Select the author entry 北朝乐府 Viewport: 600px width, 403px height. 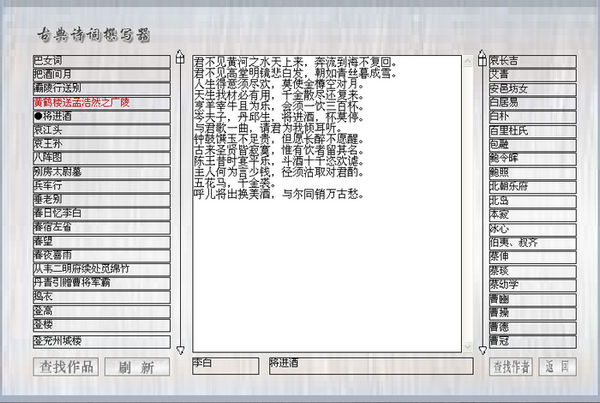point(533,187)
